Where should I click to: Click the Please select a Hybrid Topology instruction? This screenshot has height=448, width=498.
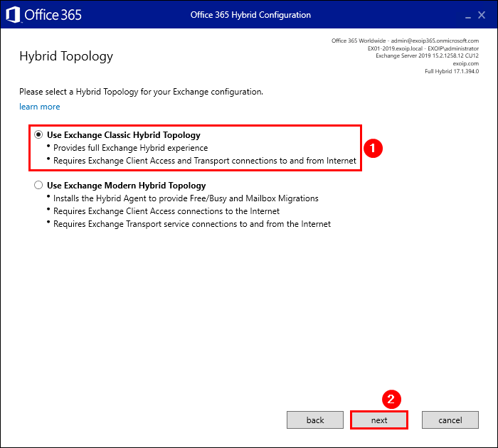click(x=141, y=92)
